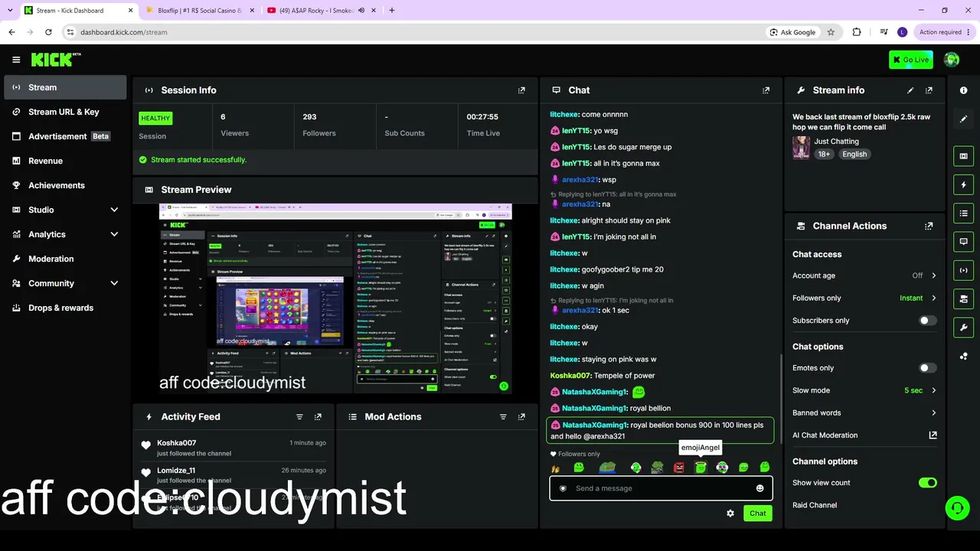
Task: Open a new browser tab
Action: 392,10
